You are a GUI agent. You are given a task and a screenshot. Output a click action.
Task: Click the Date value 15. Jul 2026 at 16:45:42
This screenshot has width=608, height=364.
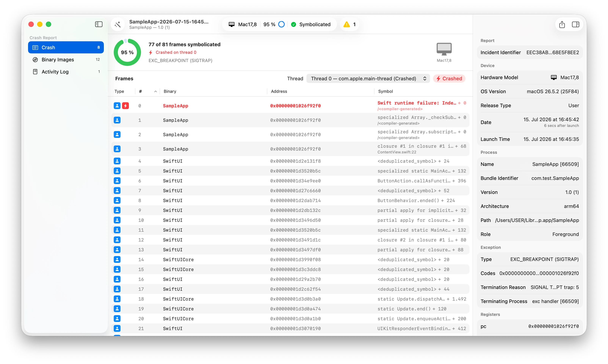(551, 120)
